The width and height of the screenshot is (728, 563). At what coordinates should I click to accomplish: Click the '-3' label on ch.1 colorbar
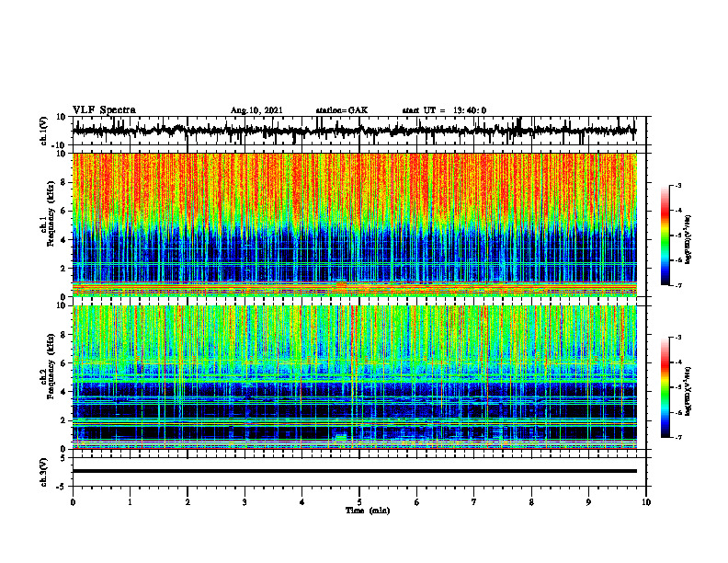(x=678, y=186)
